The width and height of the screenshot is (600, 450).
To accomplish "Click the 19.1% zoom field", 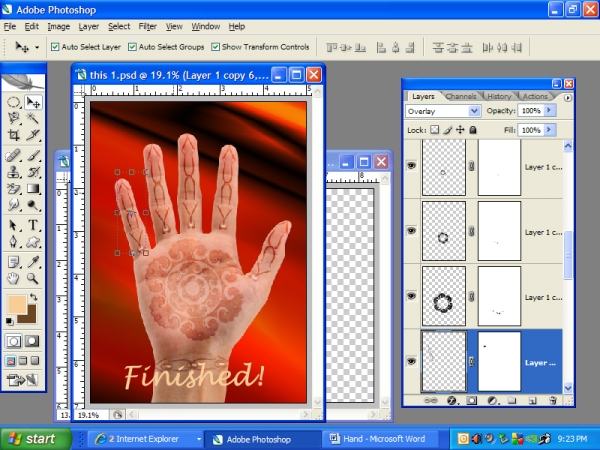I will [90, 415].
